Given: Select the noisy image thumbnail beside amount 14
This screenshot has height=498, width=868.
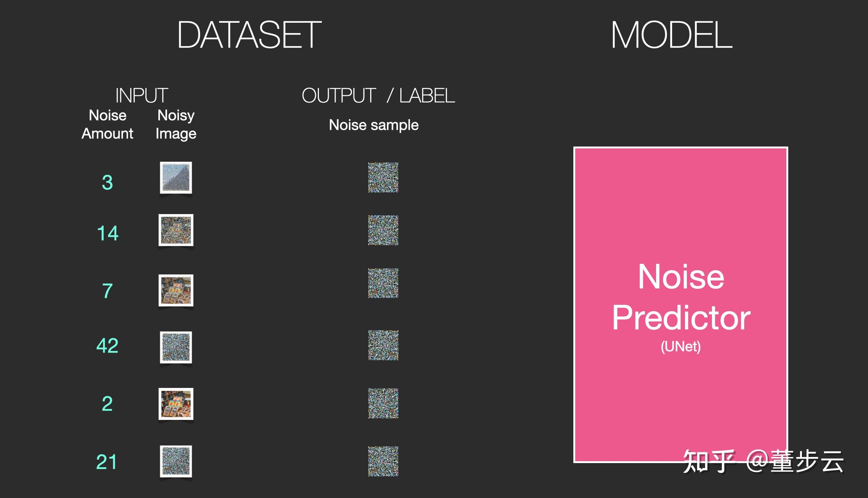Looking at the screenshot, I should (x=176, y=230).
